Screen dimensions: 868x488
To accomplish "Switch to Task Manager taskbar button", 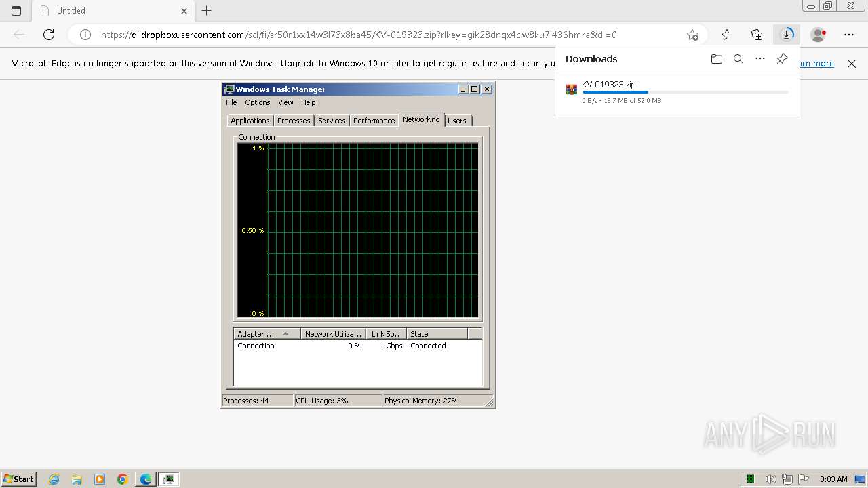I will (169, 479).
